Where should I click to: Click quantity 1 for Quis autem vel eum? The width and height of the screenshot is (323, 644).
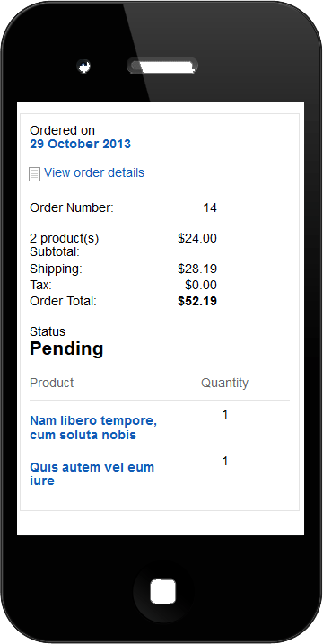225,462
